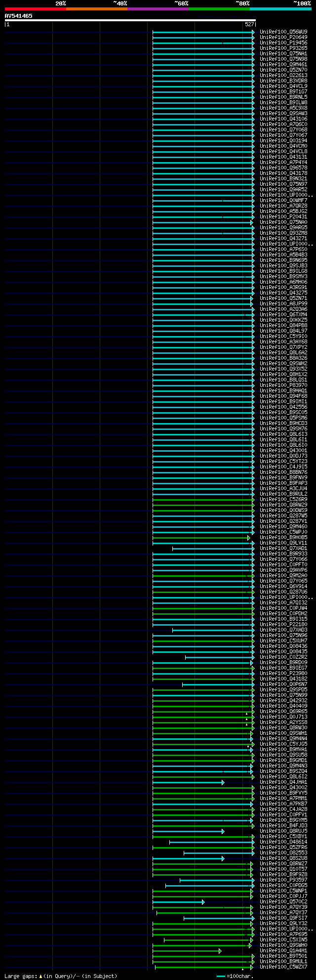Open hit UniRef100_P19456

tap(283, 43)
